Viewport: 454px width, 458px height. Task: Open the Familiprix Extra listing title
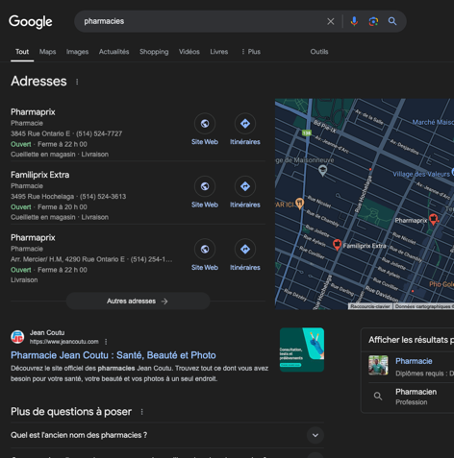coord(40,175)
